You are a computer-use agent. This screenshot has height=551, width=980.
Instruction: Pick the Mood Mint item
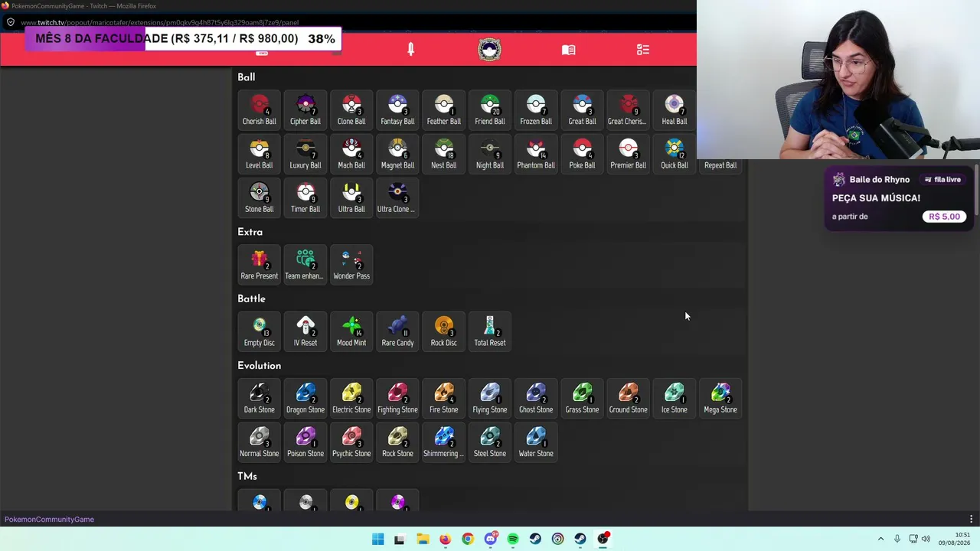pos(351,331)
